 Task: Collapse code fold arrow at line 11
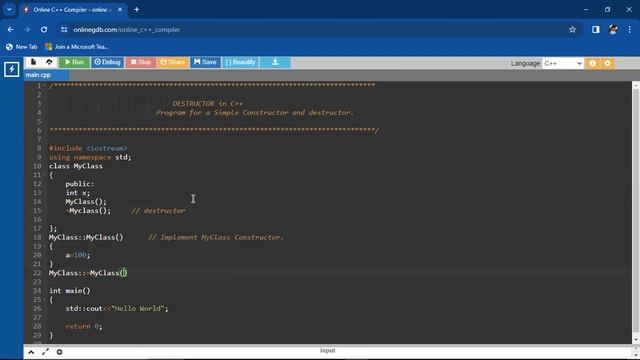44,175
